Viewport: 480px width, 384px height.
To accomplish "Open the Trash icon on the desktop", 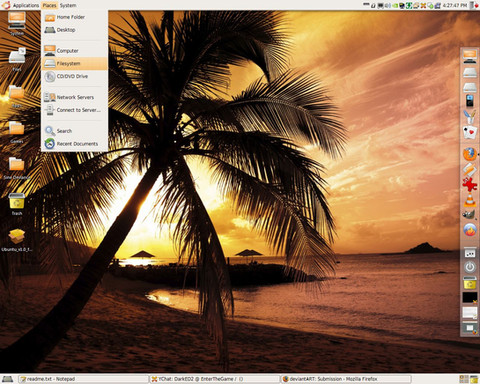I will [17, 204].
